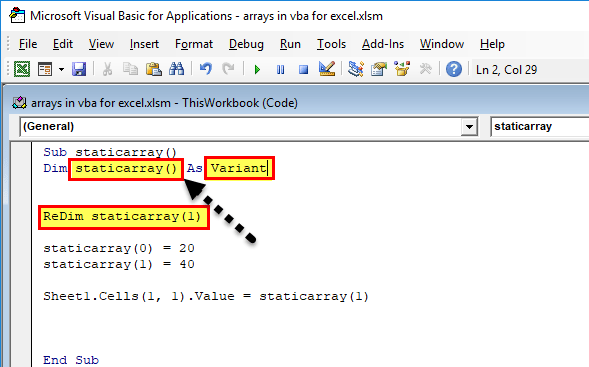Image resolution: width=589 pixels, height=367 pixels.
Task: Open the Insert object dropdown arrow
Action: point(61,69)
